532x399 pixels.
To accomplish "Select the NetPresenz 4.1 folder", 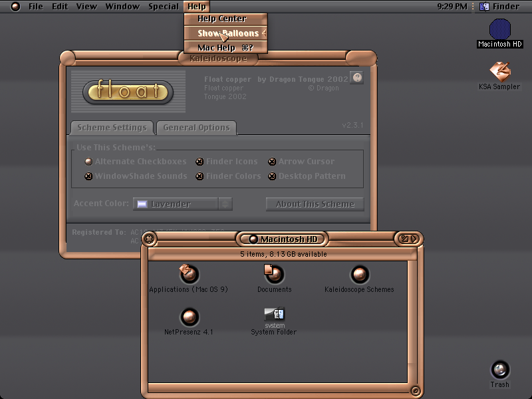I will tap(189, 317).
